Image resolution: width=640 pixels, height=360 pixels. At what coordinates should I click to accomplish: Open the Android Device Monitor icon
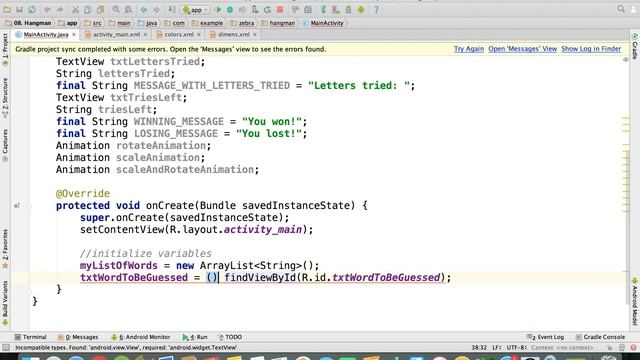coord(361,9)
